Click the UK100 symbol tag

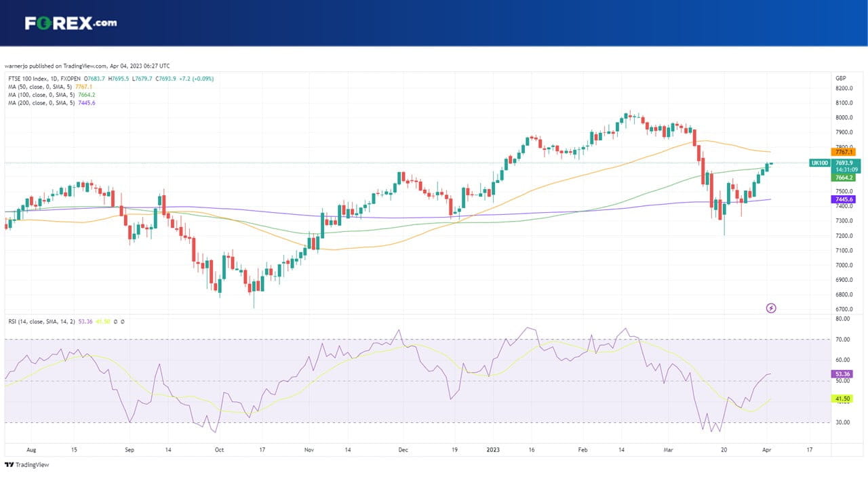(x=819, y=163)
